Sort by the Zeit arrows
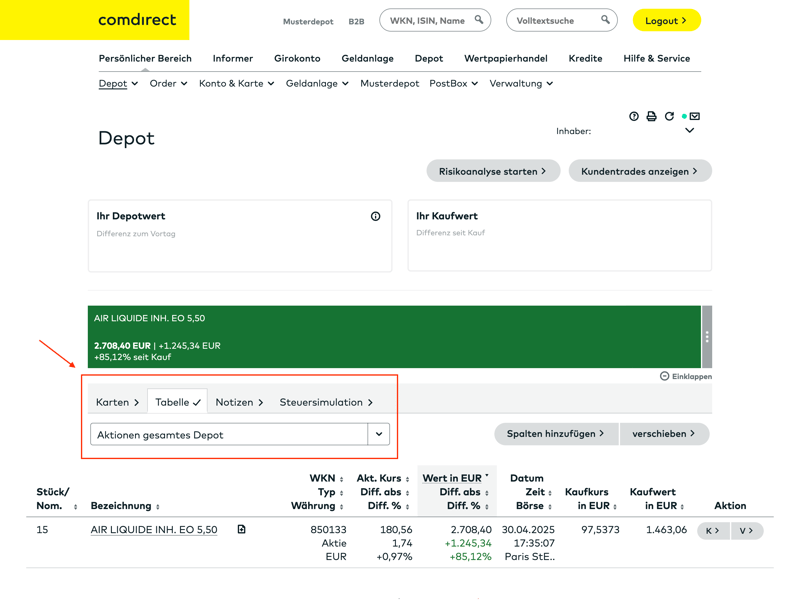The image size is (800, 600). tap(549, 493)
